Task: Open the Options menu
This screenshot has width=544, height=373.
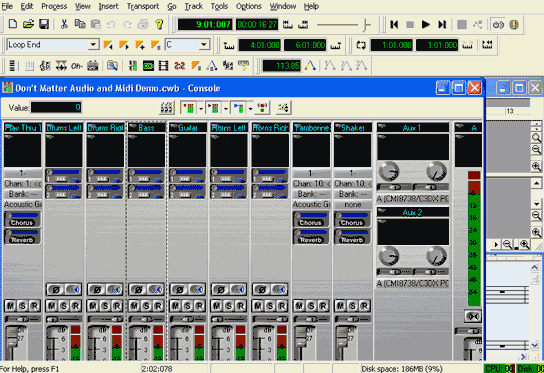Action: [x=248, y=6]
